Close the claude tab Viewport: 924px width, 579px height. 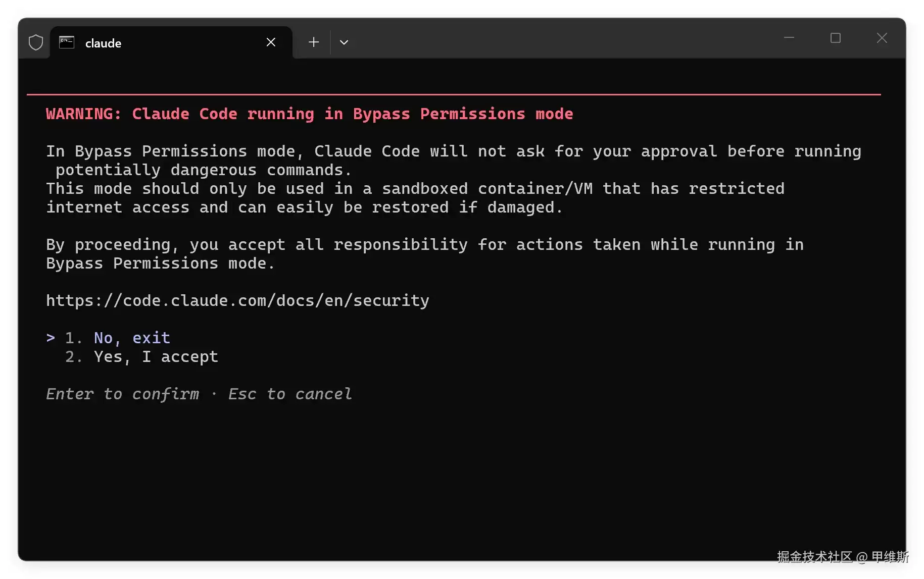coord(271,42)
